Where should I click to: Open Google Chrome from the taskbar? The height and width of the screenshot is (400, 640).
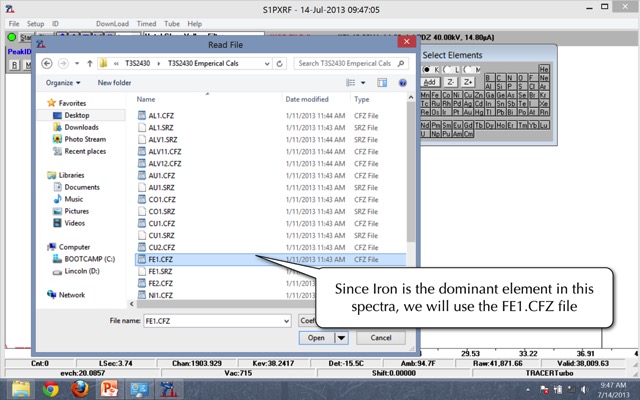point(51,388)
